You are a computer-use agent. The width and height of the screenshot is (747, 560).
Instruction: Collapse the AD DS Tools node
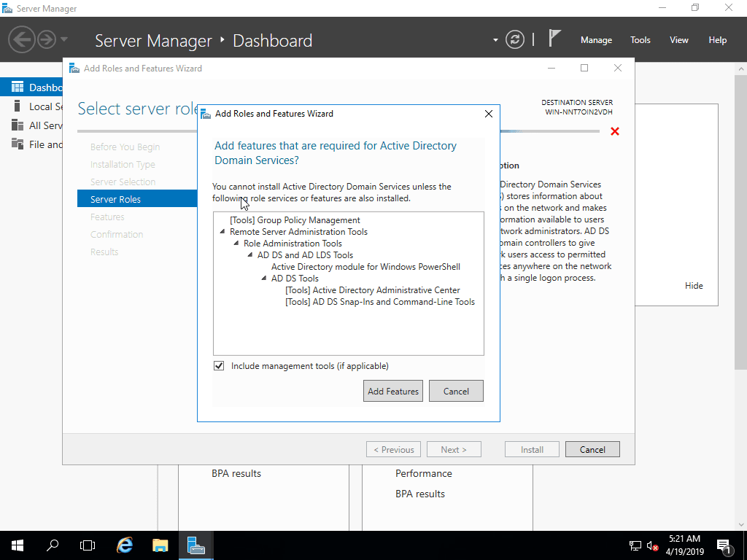264,278
